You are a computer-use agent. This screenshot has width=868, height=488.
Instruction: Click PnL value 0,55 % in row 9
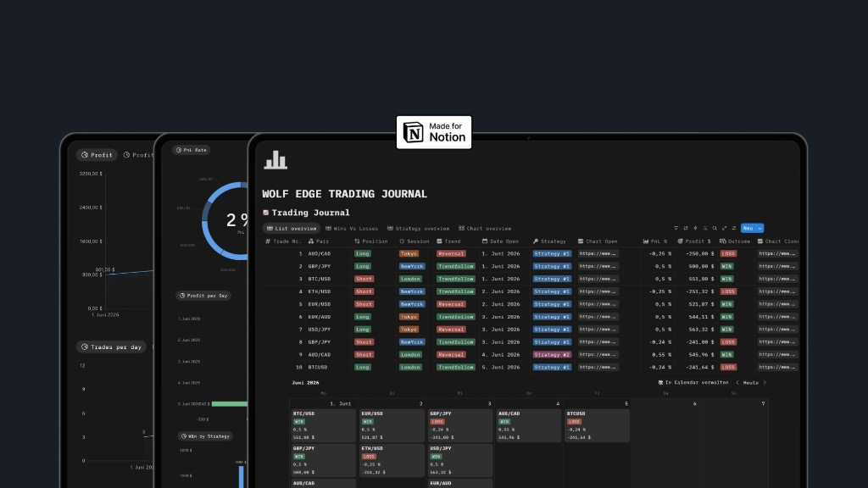click(661, 355)
